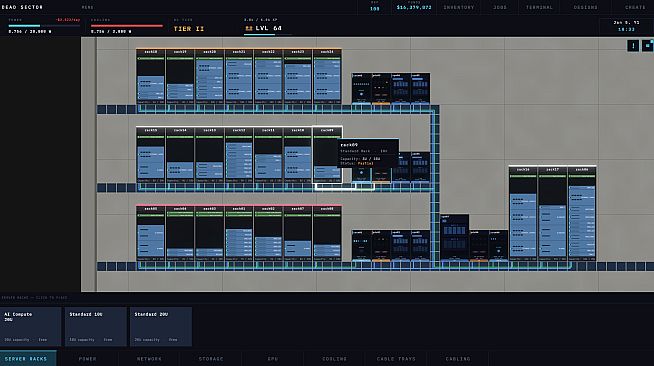Screen dimensions: 654x366
Task: Open the Cooling category tab
Action: [x=335, y=358]
